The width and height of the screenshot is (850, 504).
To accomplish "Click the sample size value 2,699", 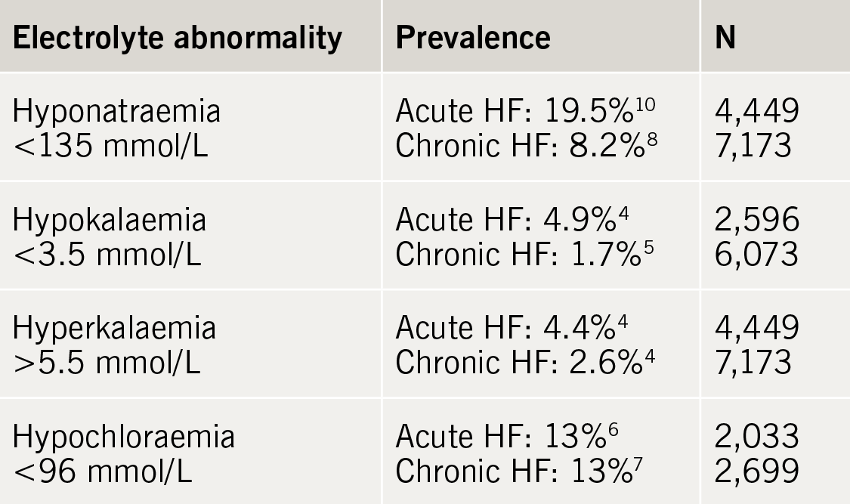I will 756,472.
